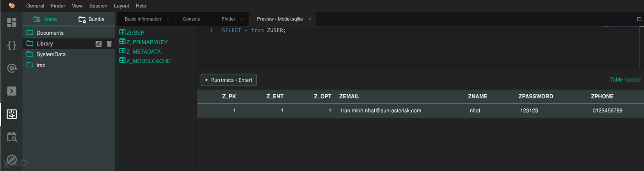The height and width of the screenshot is (171, 644).
Task: Select the Z_PRIMARYKEY table
Action: tap(147, 42)
